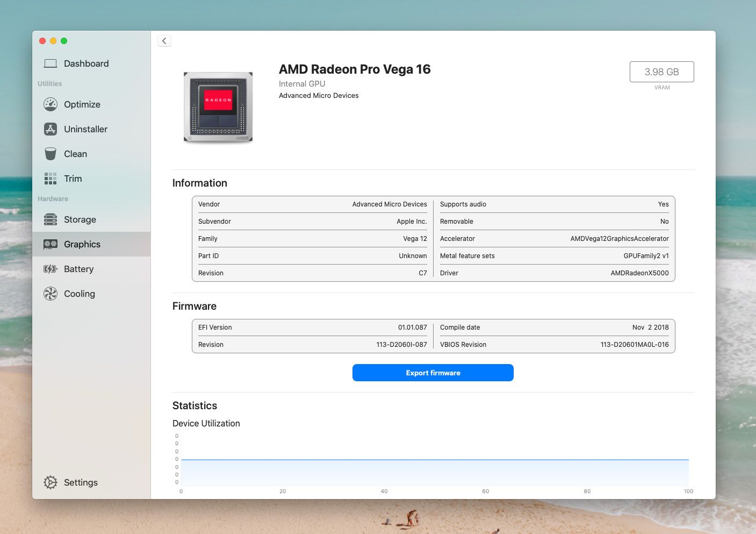Screen dimensions: 756x534
Task: Click the GPUFamily2 v1 value
Action: [646, 256]
